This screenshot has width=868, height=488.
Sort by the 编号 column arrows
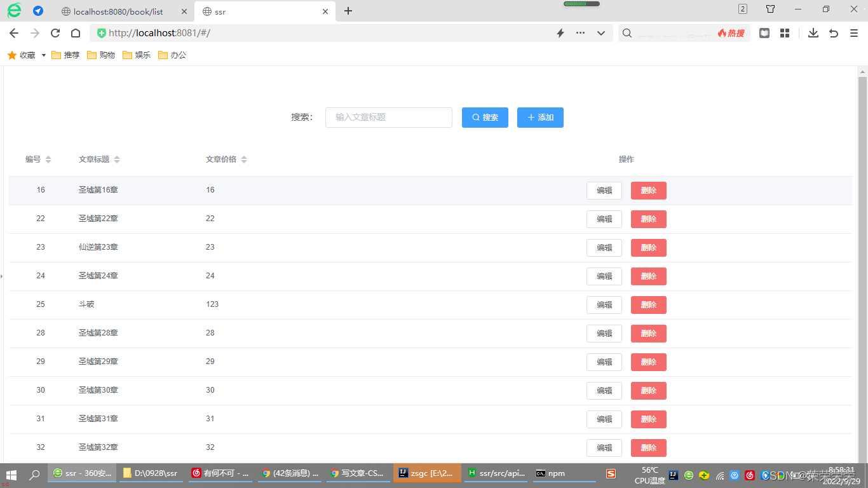pyautogui.click(x=48, y=159)
